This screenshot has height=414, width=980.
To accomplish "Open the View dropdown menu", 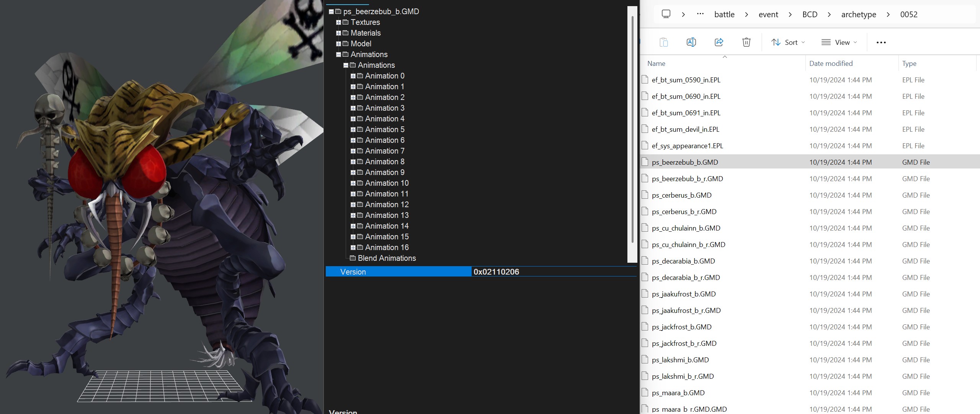I will click(x=839, y=42).
